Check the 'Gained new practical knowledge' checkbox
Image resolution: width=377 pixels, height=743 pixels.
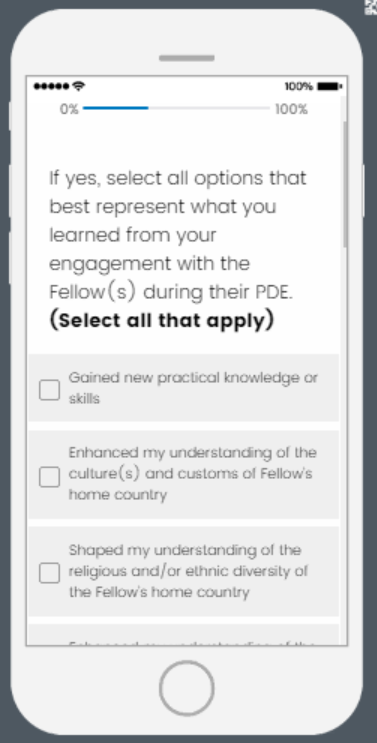click(49, 390)
